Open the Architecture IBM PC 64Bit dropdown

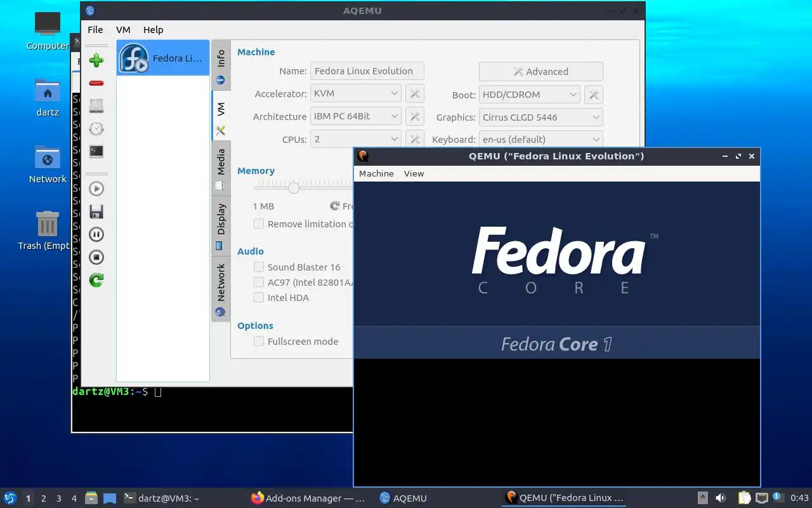point(356,116)
